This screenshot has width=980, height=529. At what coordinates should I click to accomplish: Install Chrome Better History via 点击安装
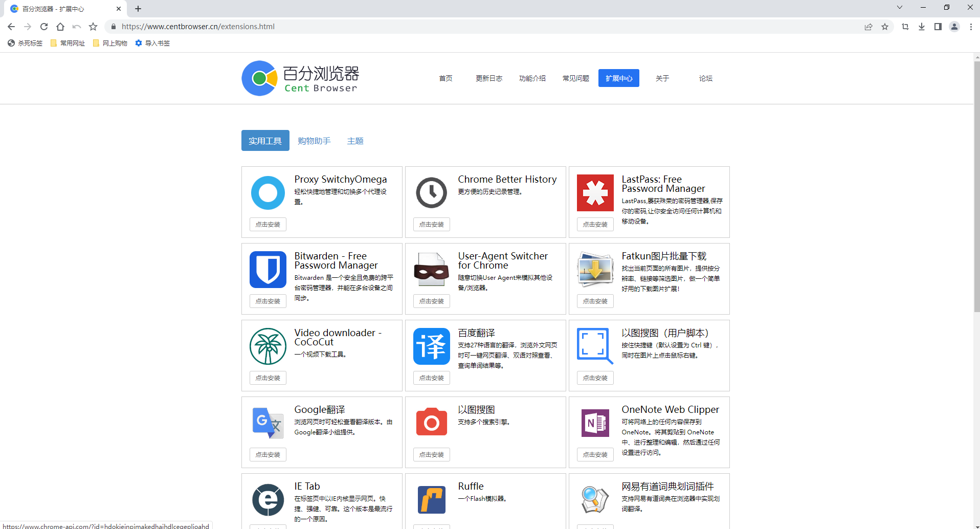tap(431, 225)
